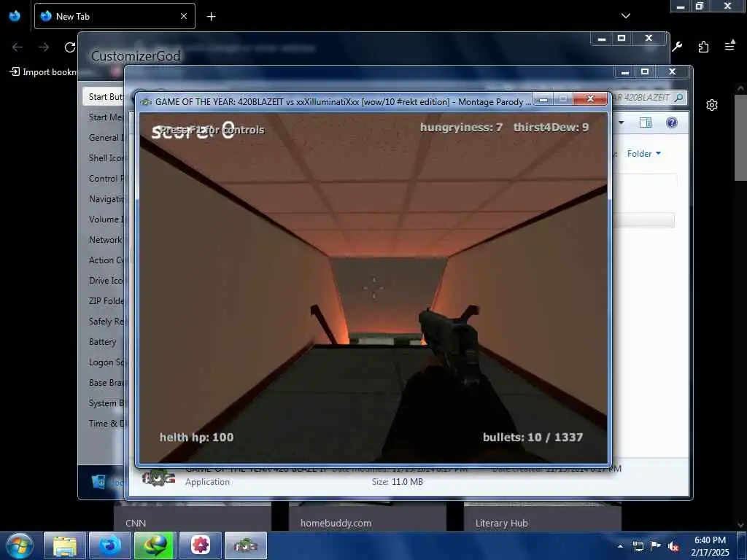Click the Size: 11.0 MB detail text
The width and height of the screenshot is (747, 560).
pos(398,482)
